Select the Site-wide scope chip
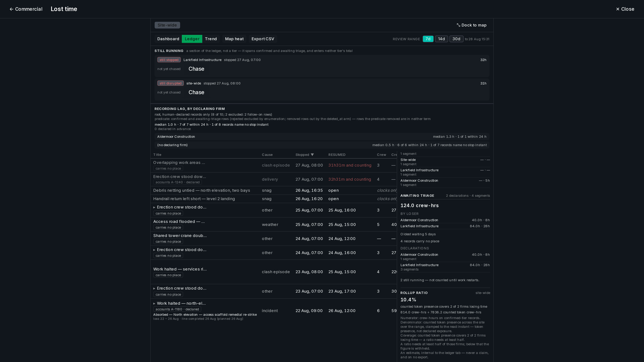The height and width of the screenshot is (362, 644). [167, 25]
